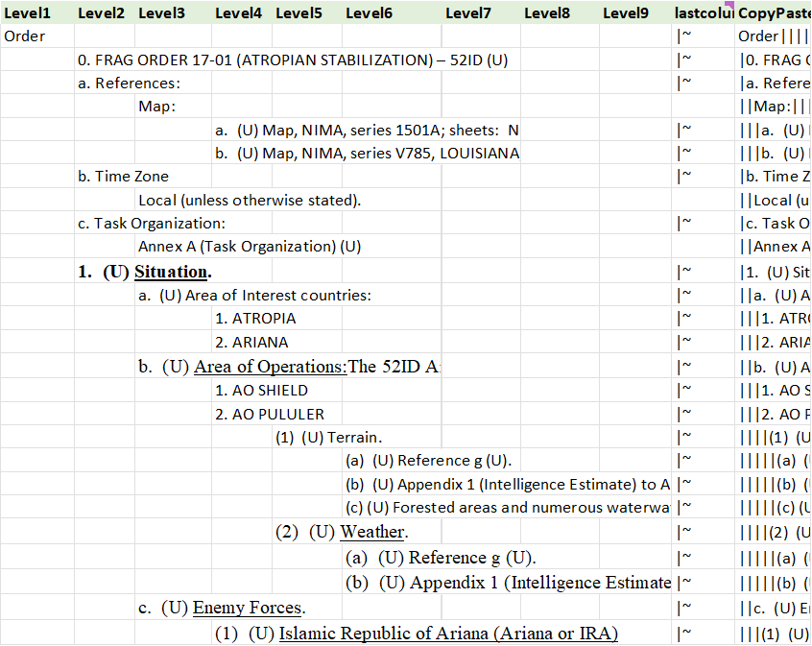
Task: Click '(1) (U) Islamic Republic of Ariana' cell
Action: pos(417,634)
